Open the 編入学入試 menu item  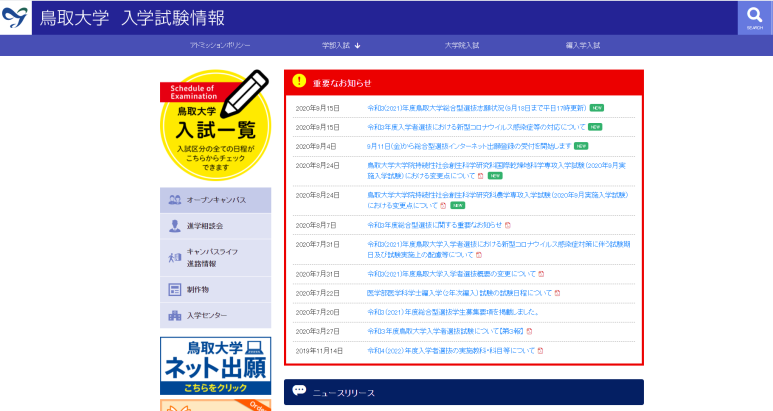583,45
